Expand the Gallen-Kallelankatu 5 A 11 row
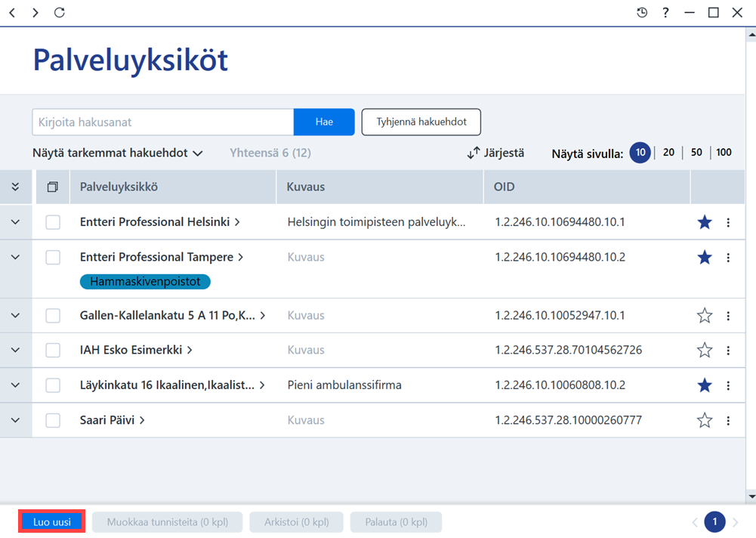Viewport: 756px width, 538px height. click(x=15, y=315)
